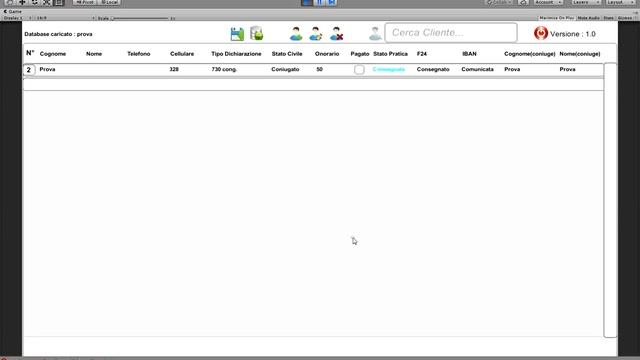Image resolution: width=640 pixels, height=360 pixels.
Task: Click the pause button in Unity toolbar
Action: click(x=319, y=2)
